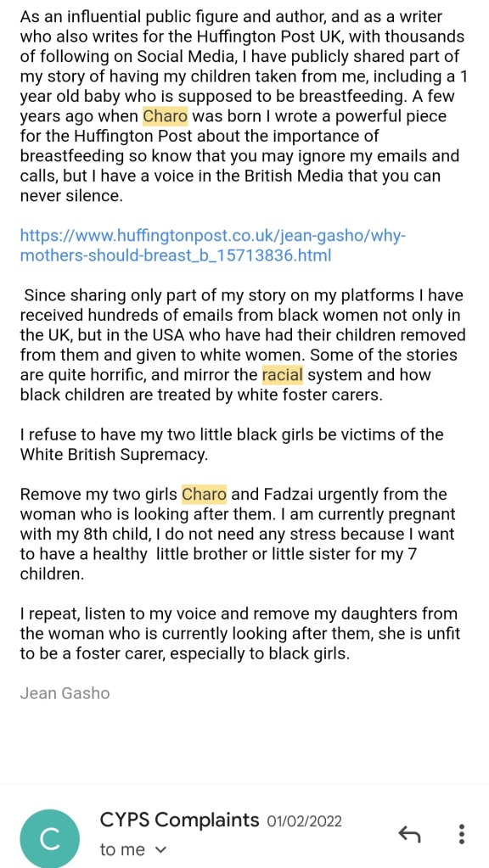The height and width of the screenshot is (868, 489).
Task: Open the three-dot more options menu
Action: pos(462,834)
